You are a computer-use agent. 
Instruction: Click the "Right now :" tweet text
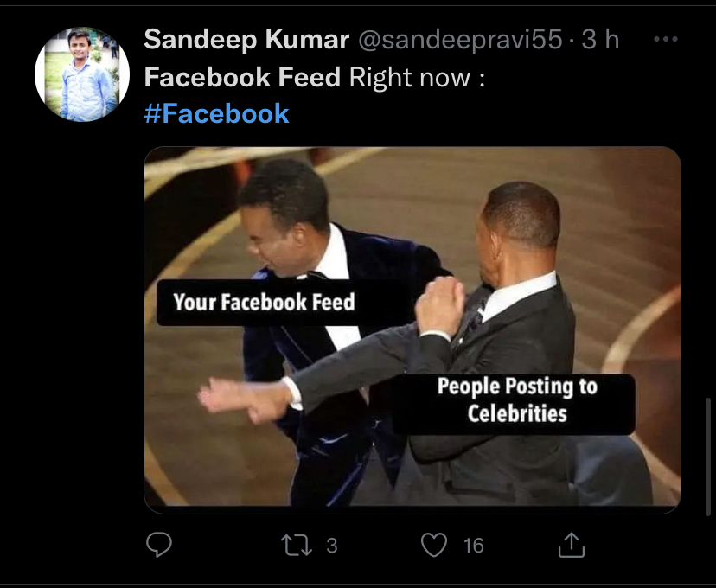point(416,78)
